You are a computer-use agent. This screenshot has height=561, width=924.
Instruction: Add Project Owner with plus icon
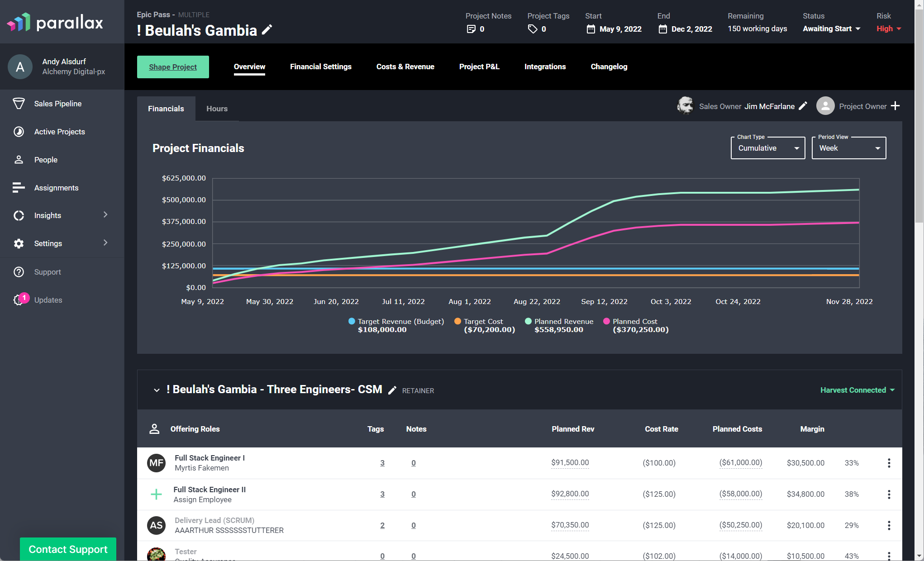click(x=895, y=106)
